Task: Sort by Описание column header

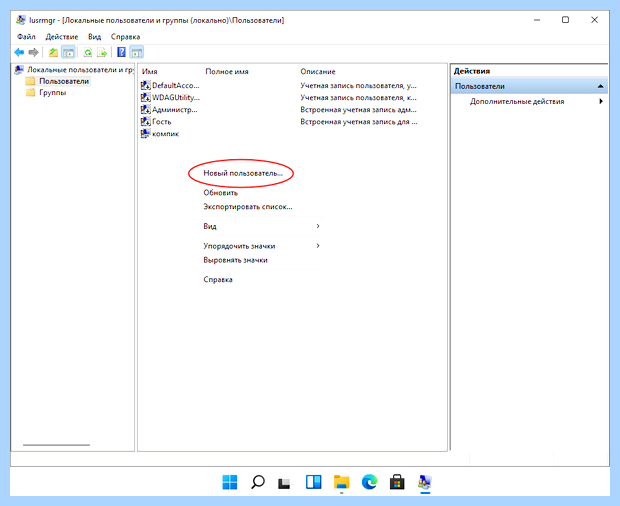Action: tap(318, 72)
